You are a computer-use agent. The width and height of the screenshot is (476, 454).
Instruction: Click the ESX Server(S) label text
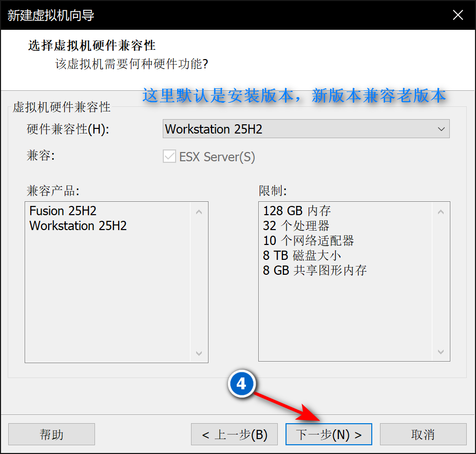[217, 157]
